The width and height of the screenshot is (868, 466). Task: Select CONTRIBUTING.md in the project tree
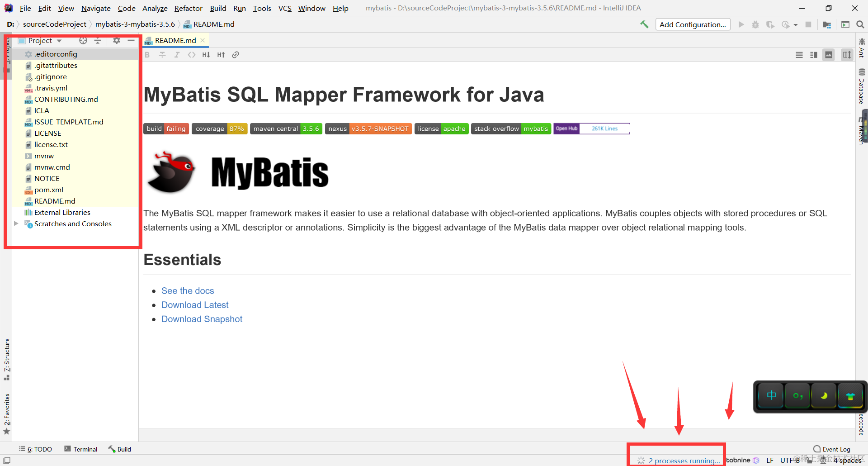click(66, 99)
